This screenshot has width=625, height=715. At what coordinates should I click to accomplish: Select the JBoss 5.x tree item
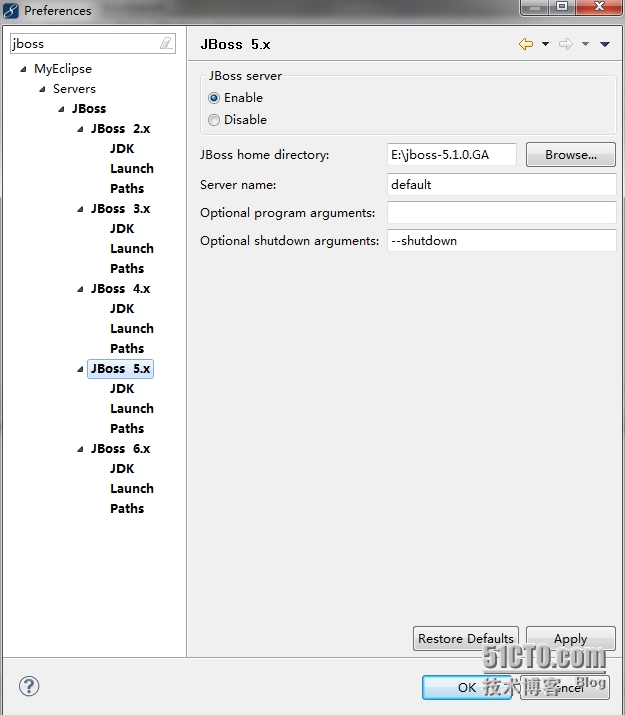[120, 368]
